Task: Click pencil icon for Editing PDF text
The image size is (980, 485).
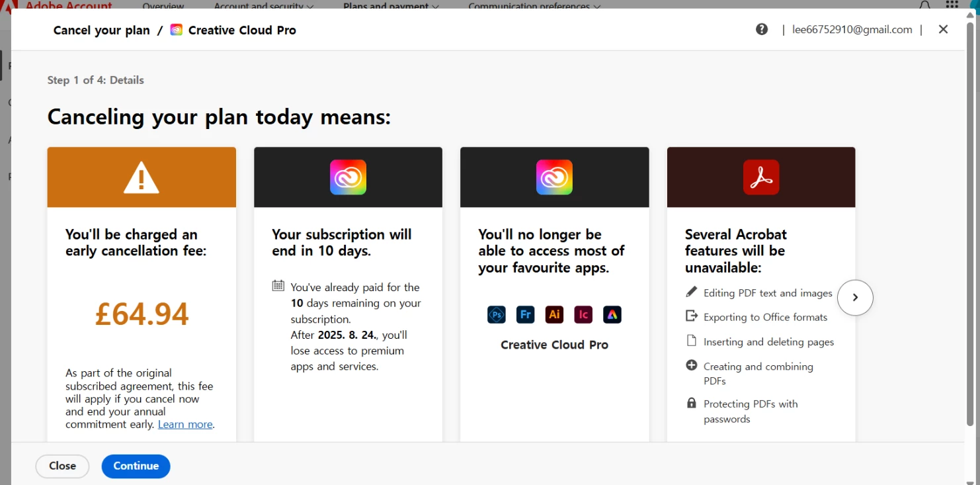Action: 692,292
